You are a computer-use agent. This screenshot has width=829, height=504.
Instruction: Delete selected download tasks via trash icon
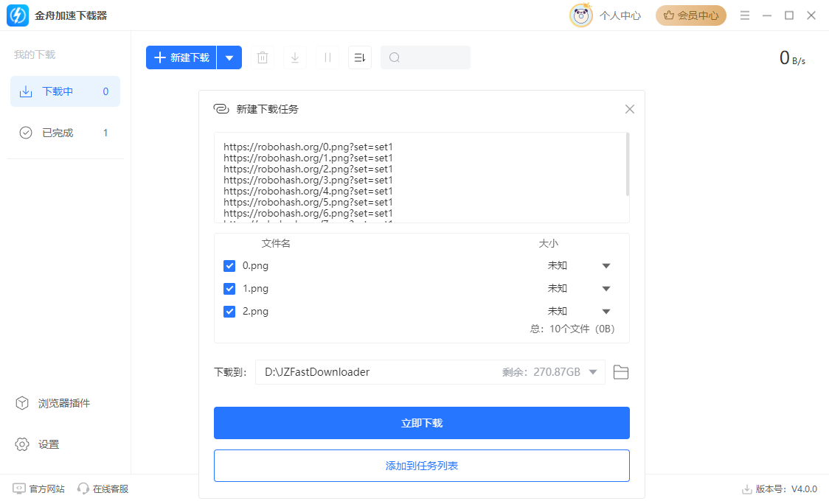[x=262, y=57]
